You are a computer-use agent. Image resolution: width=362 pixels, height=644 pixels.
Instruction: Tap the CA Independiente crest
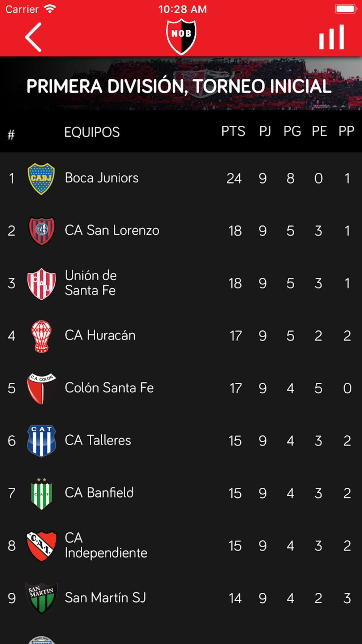click(x=42, y=546)
